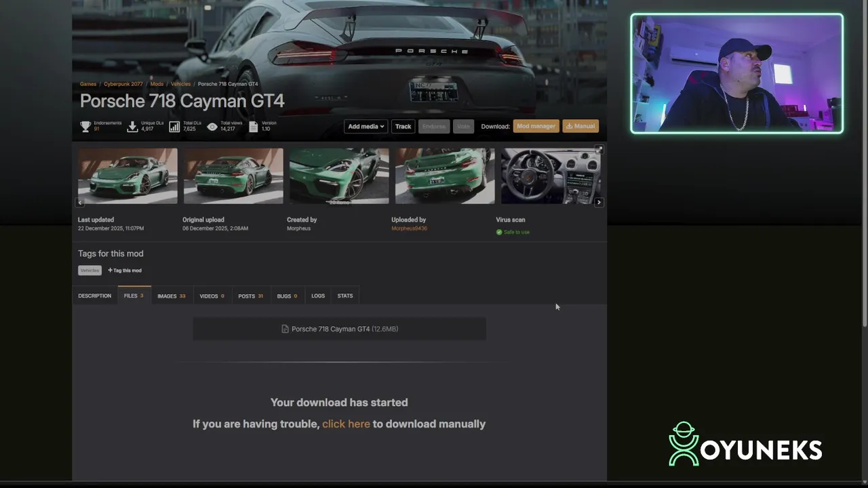Image resolution: width=868 pixels, height=488 pixels.
Task: Click the green virus scan checkmark icon
Action: (499, 232)
